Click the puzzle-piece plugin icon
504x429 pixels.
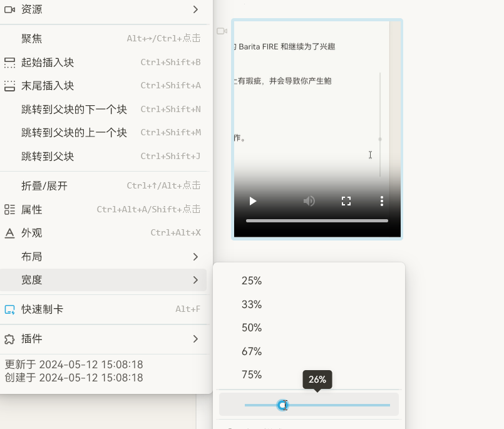pos(9,339)
